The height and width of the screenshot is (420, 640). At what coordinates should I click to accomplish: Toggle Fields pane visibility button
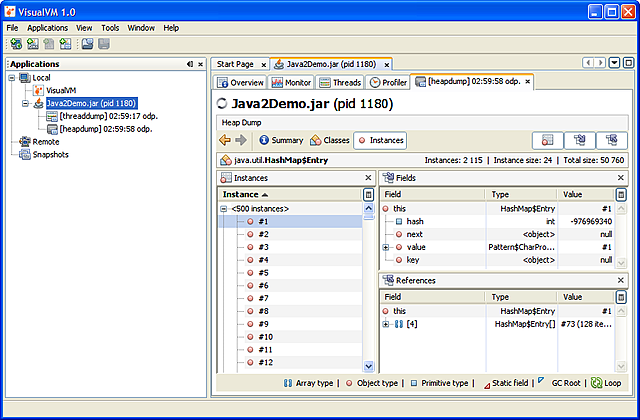(x=580, y=140)
